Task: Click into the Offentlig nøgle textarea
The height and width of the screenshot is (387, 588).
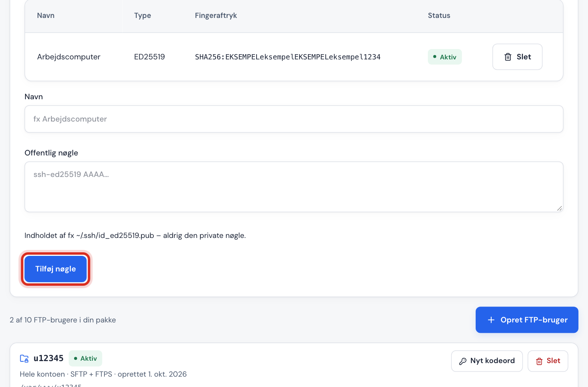Action: pos(294,187)
